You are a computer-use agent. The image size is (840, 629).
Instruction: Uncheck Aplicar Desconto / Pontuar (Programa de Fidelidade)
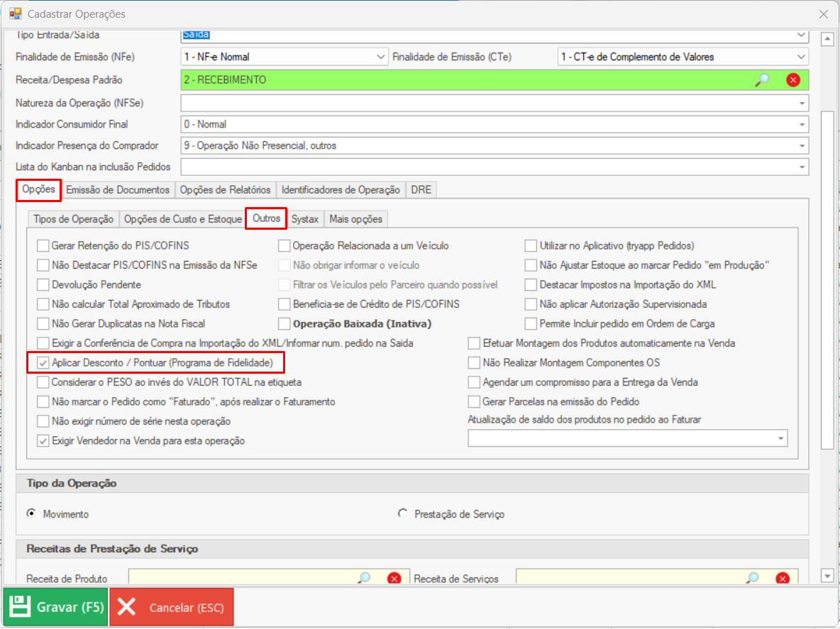[x=43, y=363]
